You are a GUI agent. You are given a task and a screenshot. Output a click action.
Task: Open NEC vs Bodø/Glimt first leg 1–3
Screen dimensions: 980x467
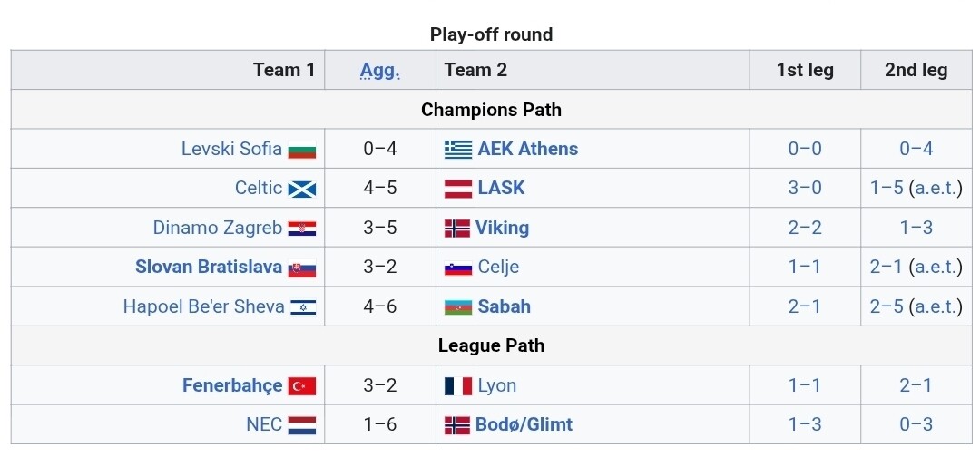coord(805,424)
